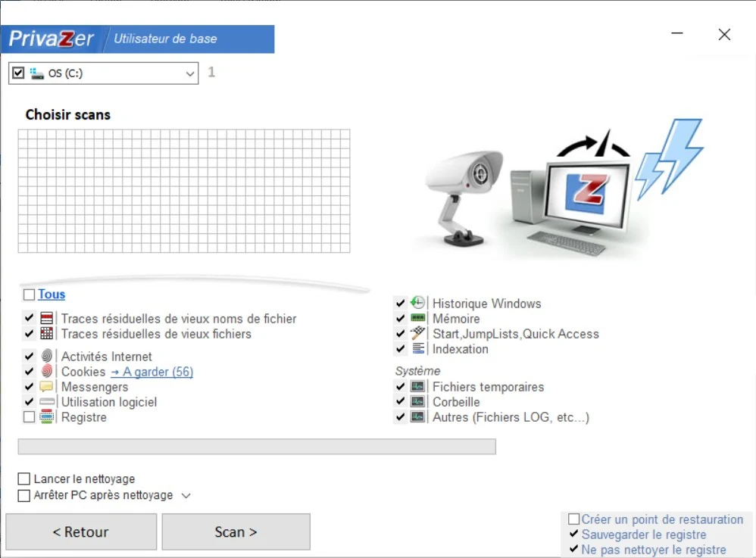Click the red Cookies fingerprint icon

click(47, 371)
